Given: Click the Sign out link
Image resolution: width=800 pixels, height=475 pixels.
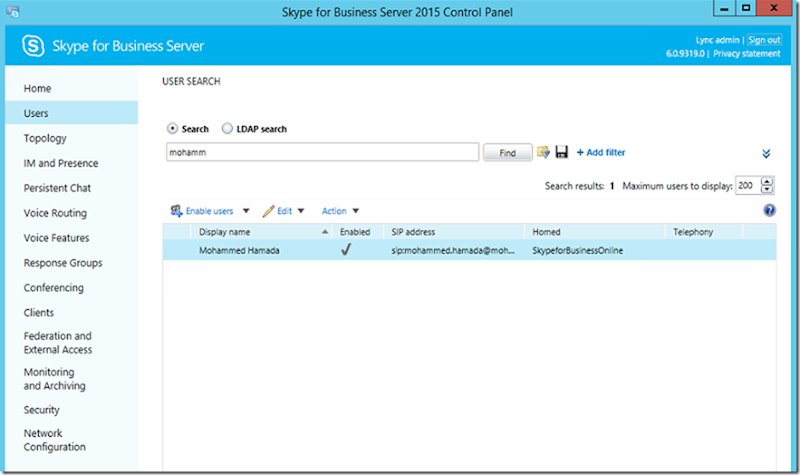Looking at the screenshot, I should [764, 40].
